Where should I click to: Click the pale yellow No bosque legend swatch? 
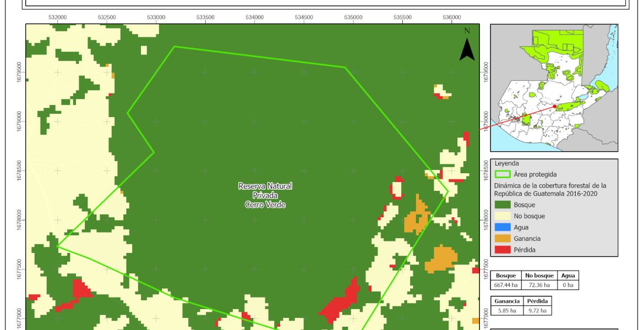point(503,216)
